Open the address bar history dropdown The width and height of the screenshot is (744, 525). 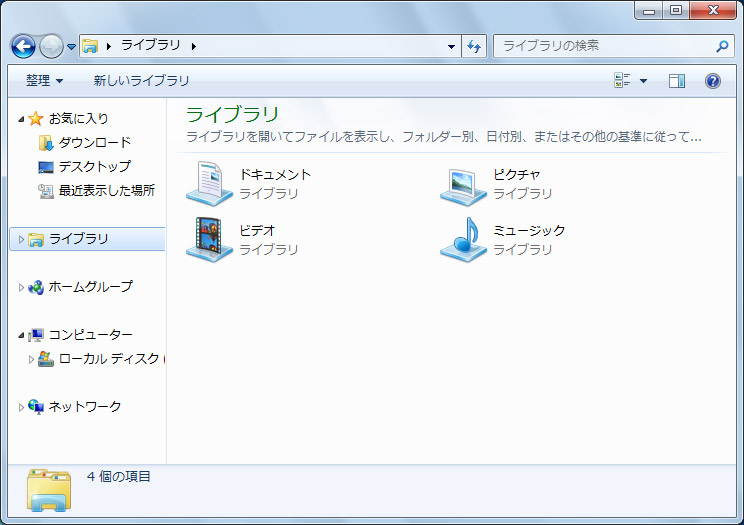[451, 46]
